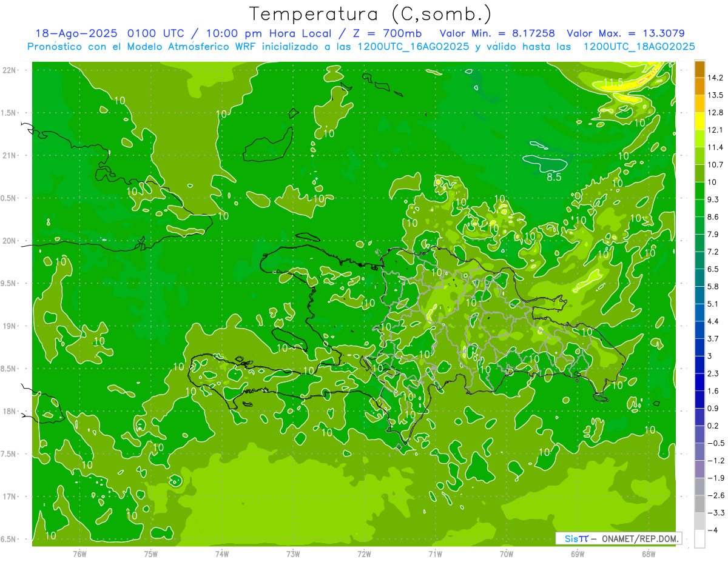Click the legend value "5.1"

pyautogui.click(x=713, y=304)
